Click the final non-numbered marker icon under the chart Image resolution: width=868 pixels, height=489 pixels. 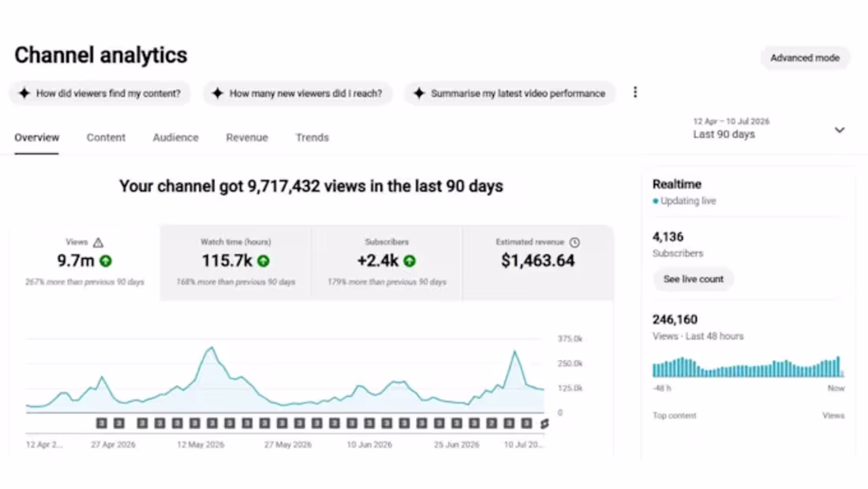click(544, 424)
